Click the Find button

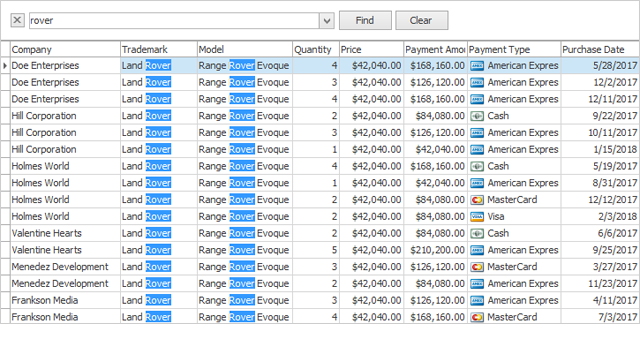(x=365, y=20)
